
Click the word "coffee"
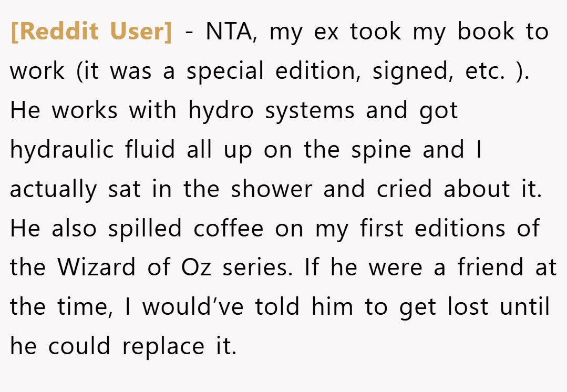(229, 228)
